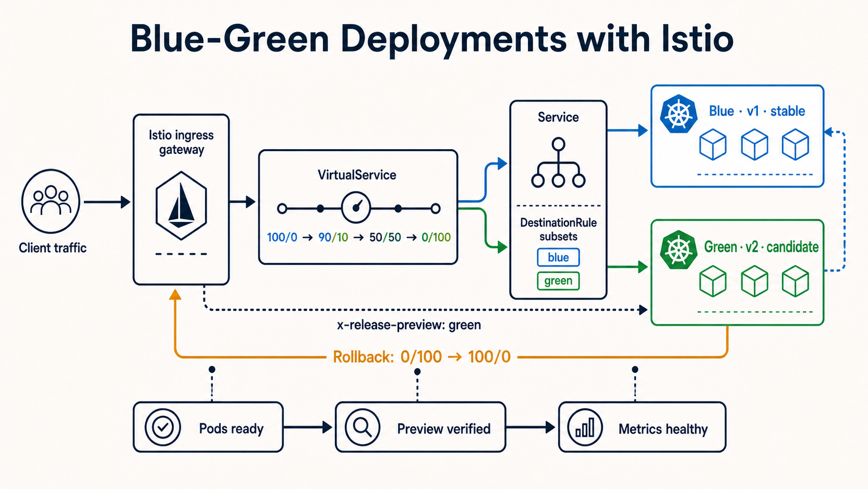This screenshot has width=868, height=489.
Task: Click the leftmost open traffic slider endpoint
Action: point(282,209)
